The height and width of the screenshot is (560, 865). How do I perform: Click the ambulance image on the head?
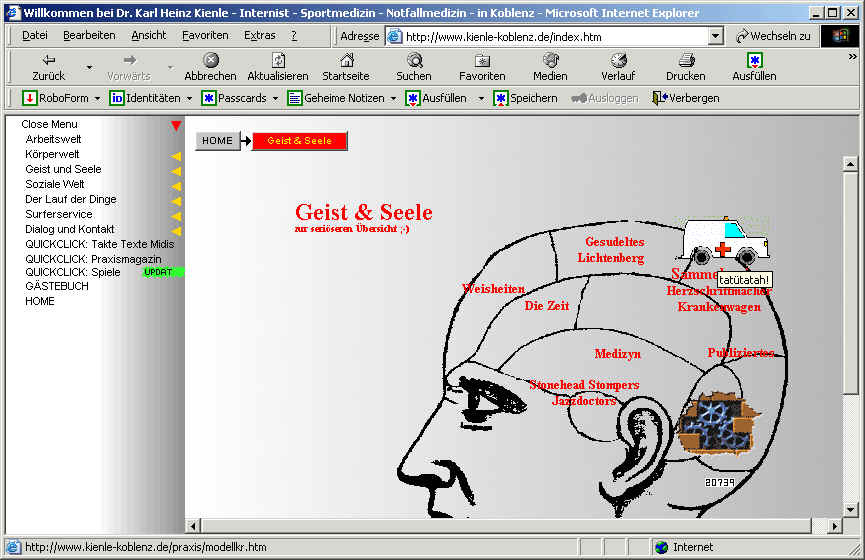tap(724, 240)
